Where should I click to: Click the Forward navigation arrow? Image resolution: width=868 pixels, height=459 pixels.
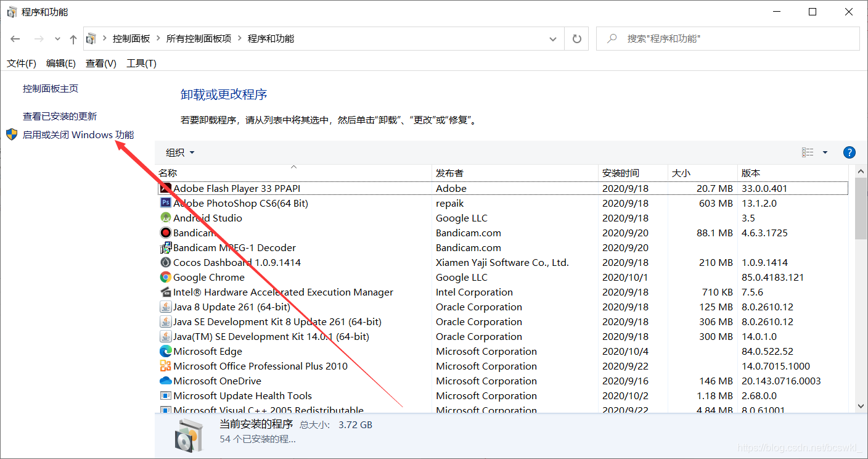[x=39, y=39]
